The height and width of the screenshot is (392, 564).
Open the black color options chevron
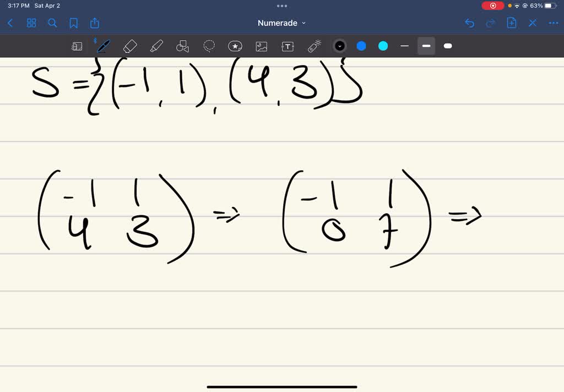(339, 46)
